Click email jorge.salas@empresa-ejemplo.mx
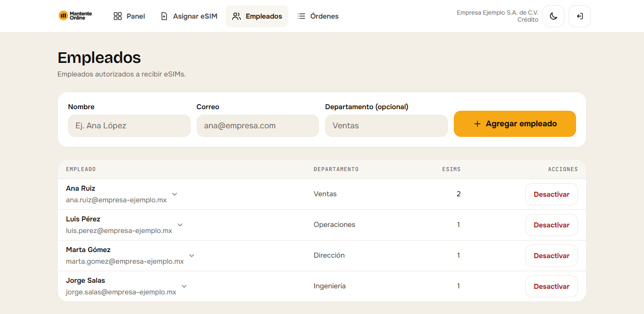This screenshot has height=314, width=644. coord(121,292)
